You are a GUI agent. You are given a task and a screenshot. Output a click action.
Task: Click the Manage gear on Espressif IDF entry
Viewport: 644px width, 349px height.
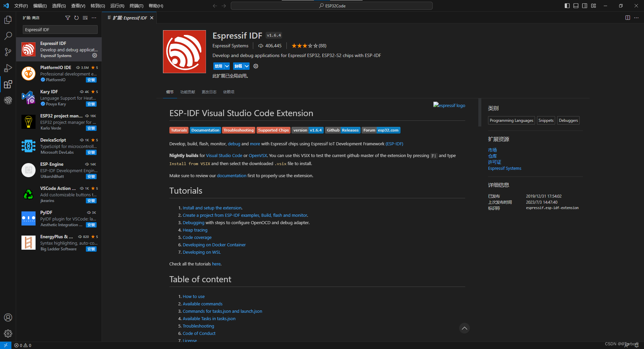95,56
